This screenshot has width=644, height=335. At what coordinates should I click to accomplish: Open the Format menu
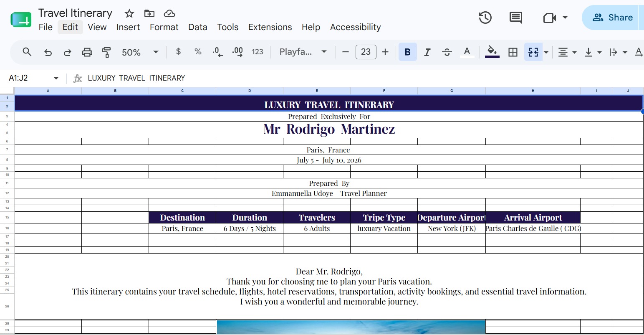(164, 27)
